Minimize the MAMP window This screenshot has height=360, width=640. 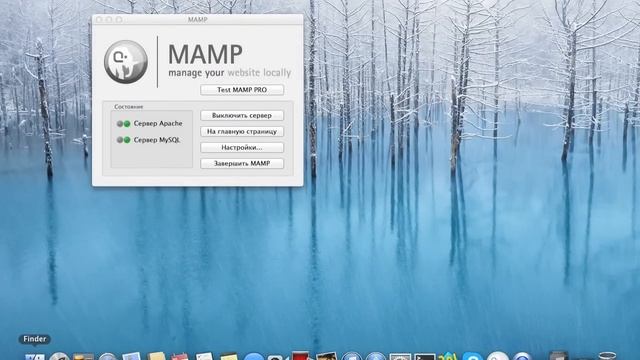click(109, 19)
